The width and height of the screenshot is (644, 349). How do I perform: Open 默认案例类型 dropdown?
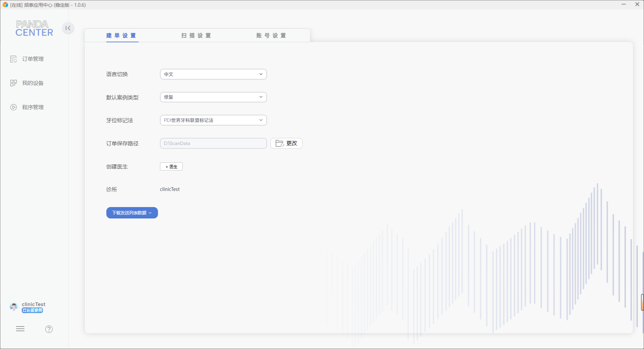click(213, 97)
